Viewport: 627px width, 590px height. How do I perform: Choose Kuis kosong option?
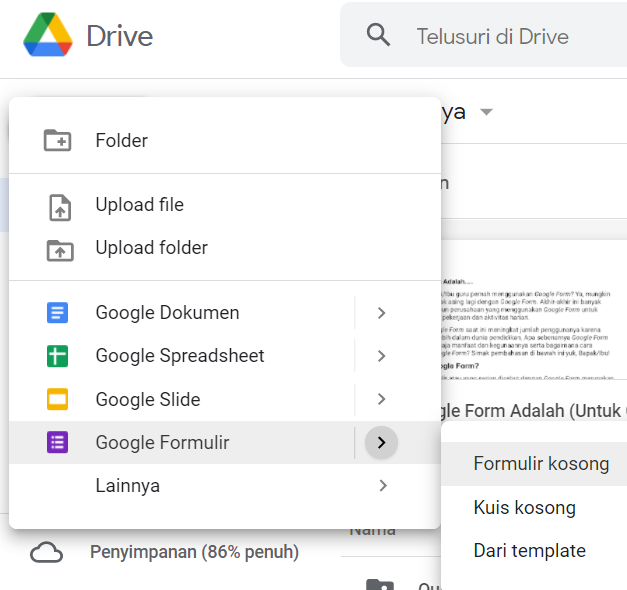(524, 508)
